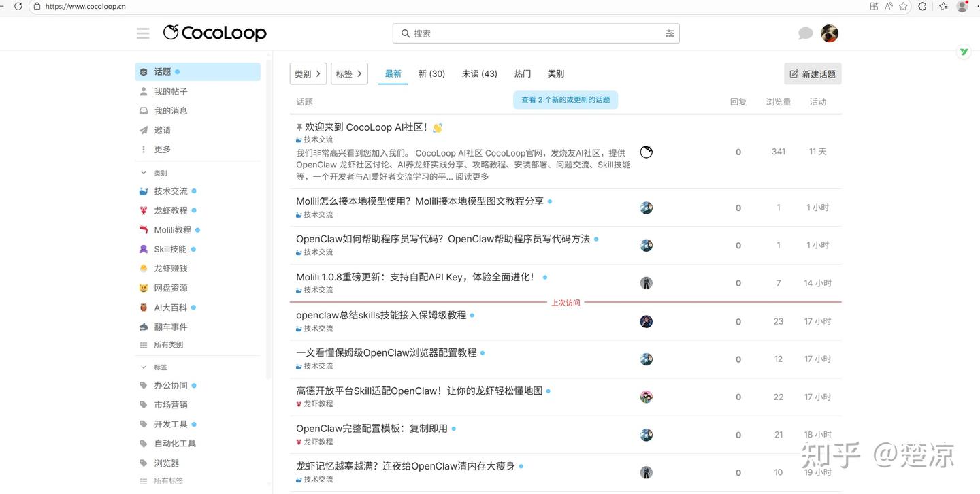Show the 2 new or updated topics banner
The width and height of the screenshot is (980, 494).
pyautogui.click(x=566, y=100)
